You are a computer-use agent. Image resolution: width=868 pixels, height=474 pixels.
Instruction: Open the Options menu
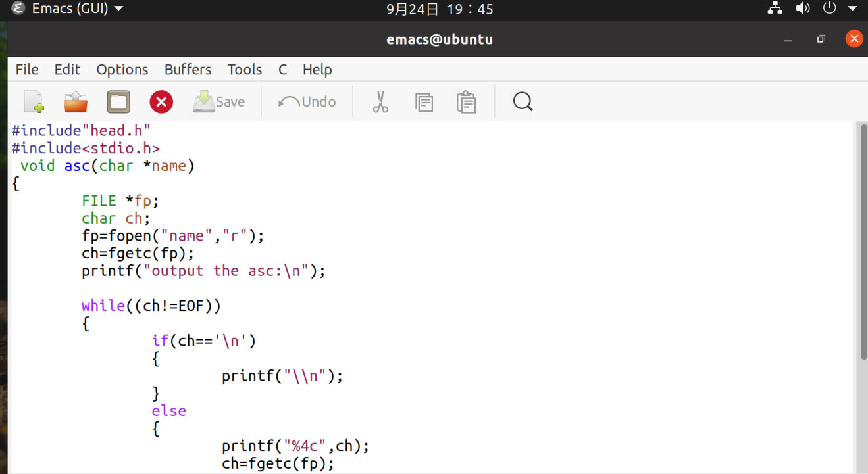point(122,70)
